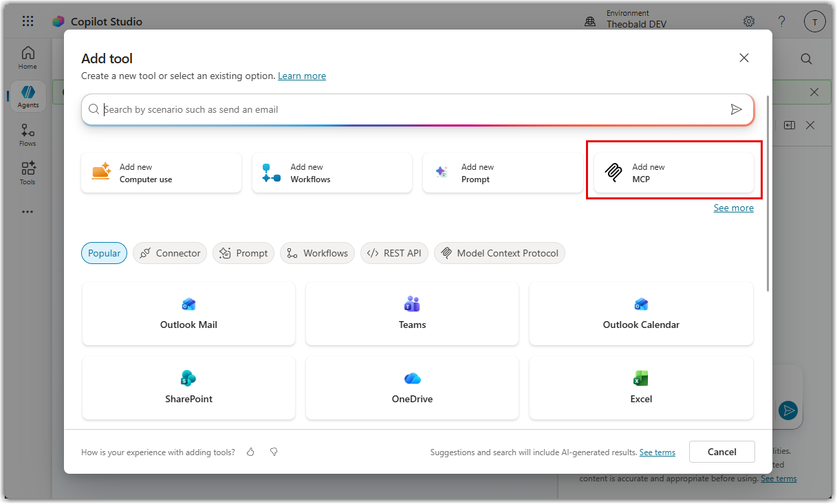
Task: Choose the Outlook Mail connector card
Action: point(188,314)
